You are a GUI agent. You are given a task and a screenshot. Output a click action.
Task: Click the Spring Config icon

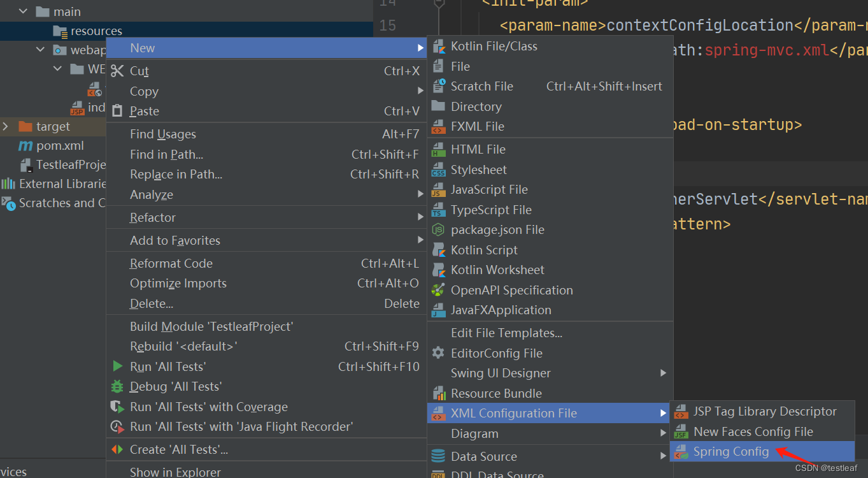click(681, 452)
